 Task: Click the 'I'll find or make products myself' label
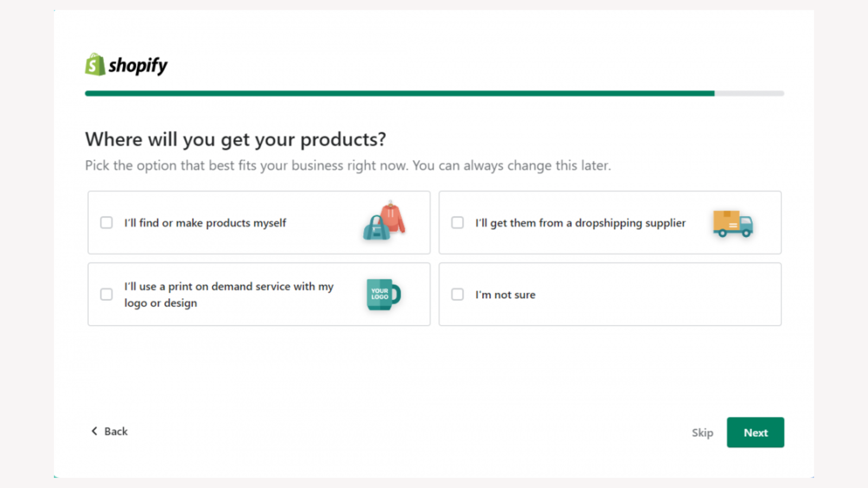click(205, 223)
